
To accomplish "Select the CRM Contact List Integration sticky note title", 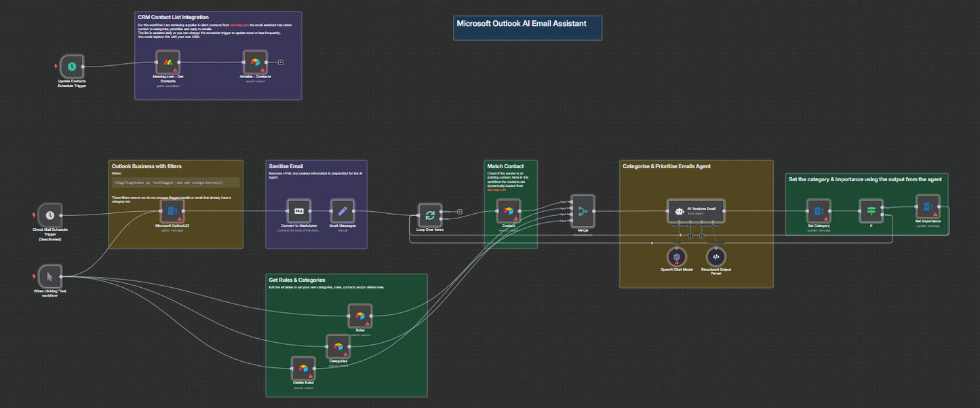I will (173, 17).
